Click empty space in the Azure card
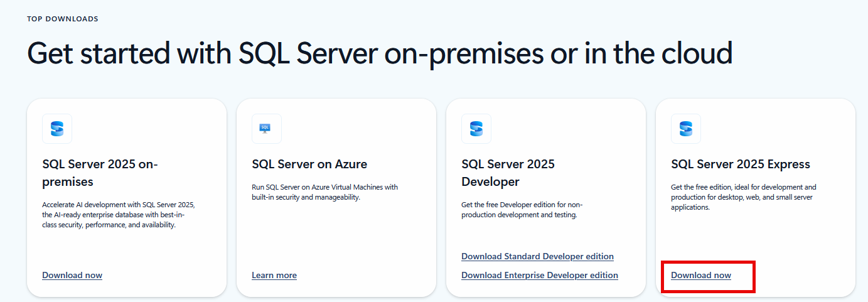Image resolution: width=868 pixels, height=302 pixels. coord(336,239)
